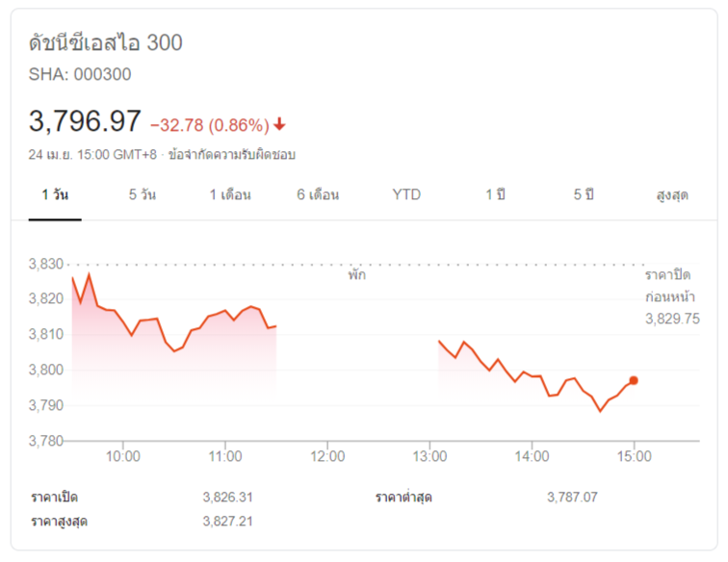
Task: Select the 1 วัน tab
Action: 55,195
